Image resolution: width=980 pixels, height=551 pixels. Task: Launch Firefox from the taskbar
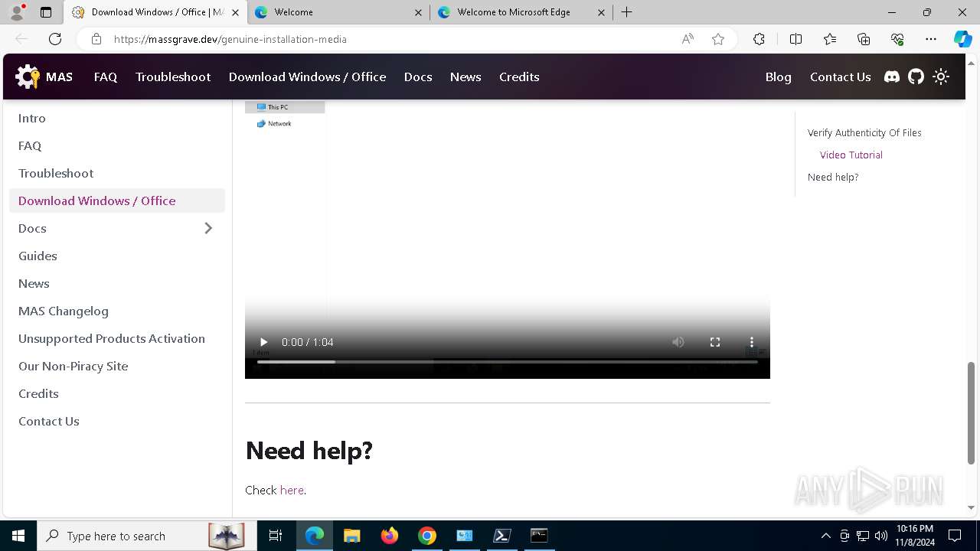click(390, 536)
